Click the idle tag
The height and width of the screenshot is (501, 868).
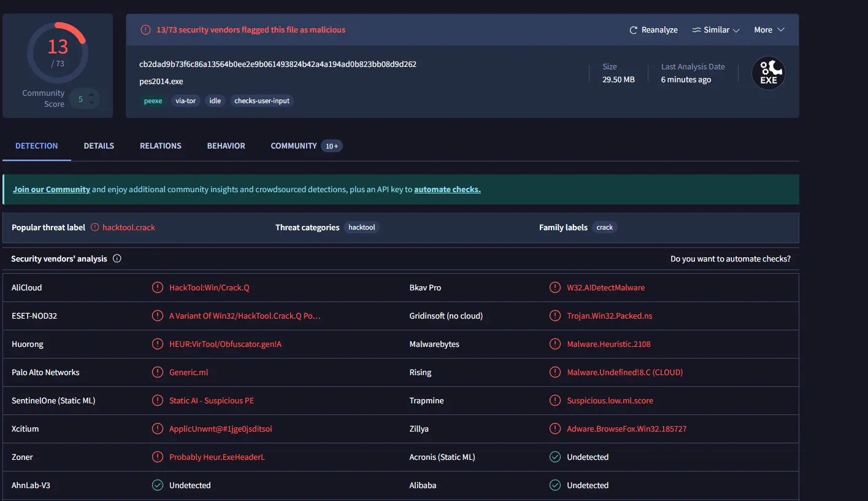pos(215,101)
